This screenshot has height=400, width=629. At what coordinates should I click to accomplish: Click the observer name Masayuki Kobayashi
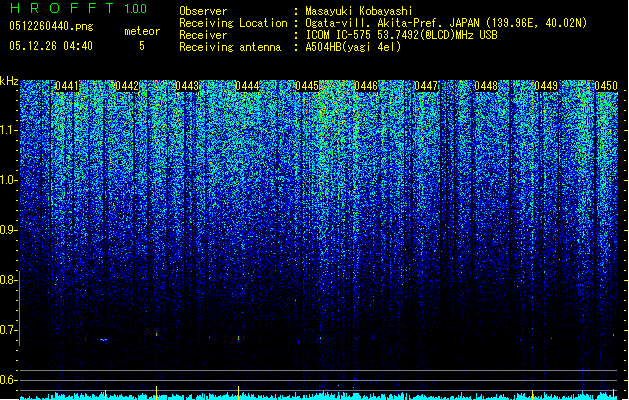tap(359, 11)
